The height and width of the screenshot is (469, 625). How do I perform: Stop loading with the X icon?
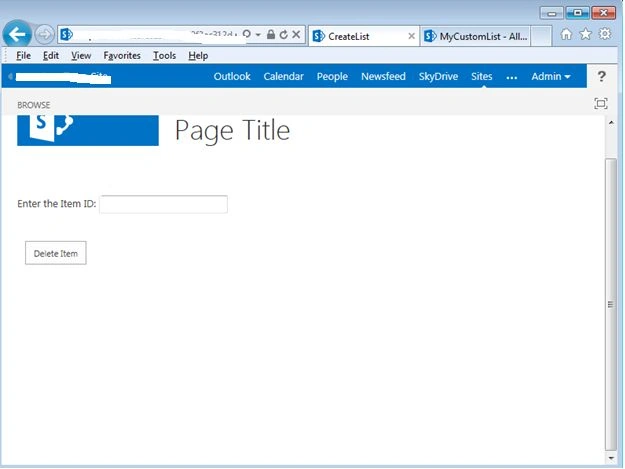tap(296, 35)
